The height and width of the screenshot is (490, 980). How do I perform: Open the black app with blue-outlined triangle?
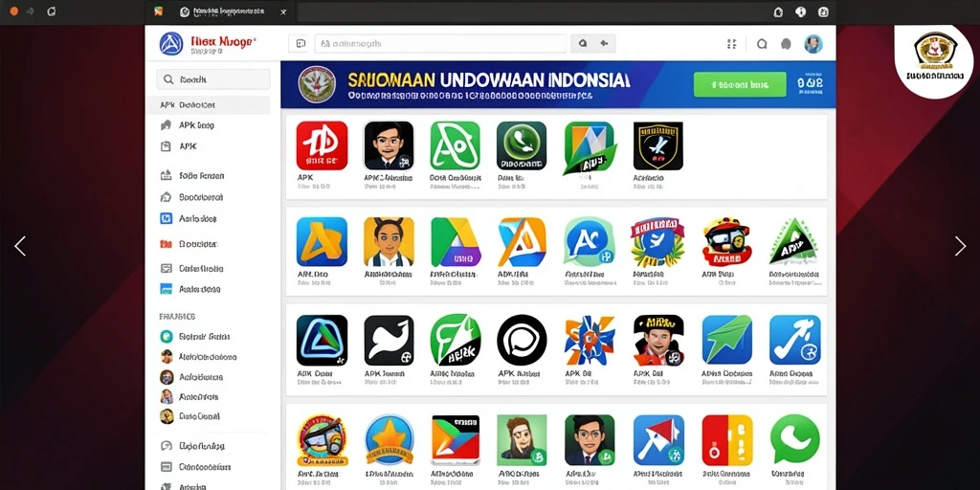322,340
